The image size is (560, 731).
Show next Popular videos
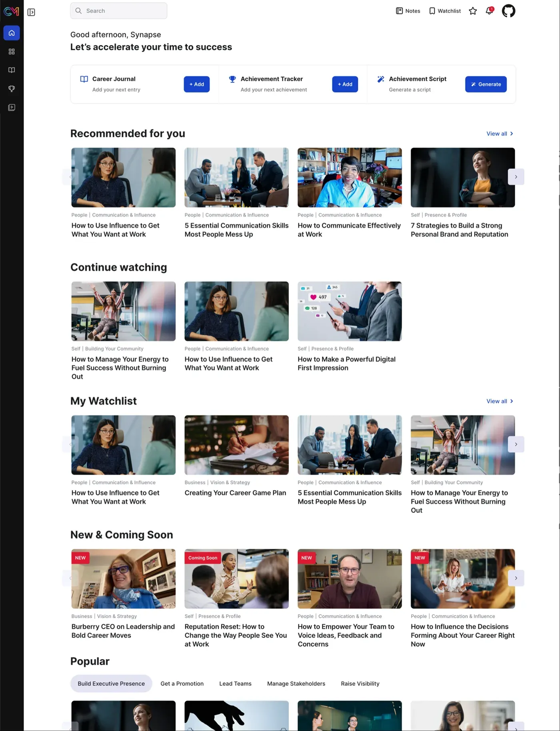[516, 727]
